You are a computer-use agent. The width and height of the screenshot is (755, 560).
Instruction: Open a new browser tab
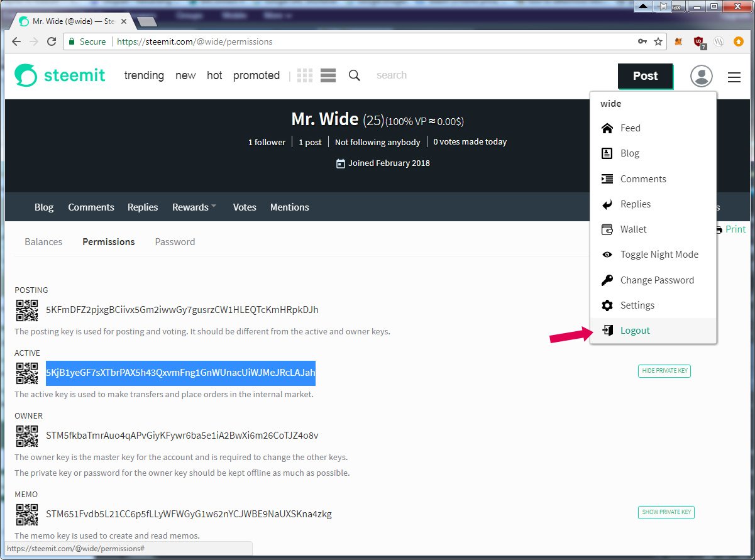pos(146,22)
